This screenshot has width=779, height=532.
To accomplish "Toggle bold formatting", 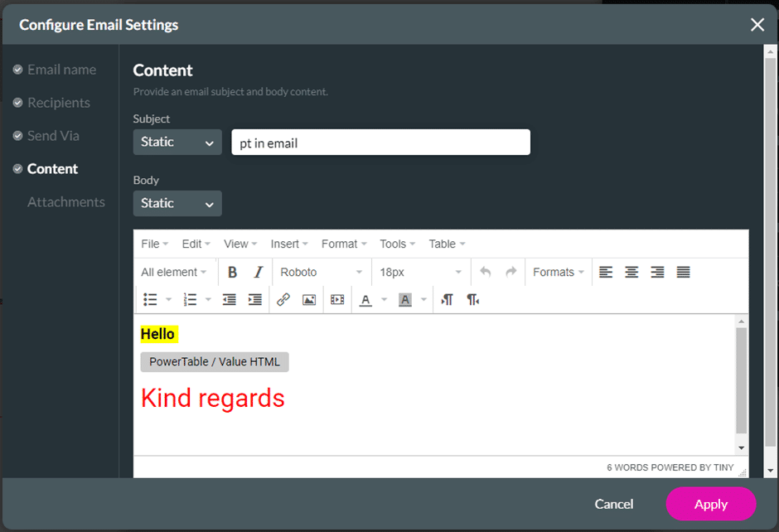I will coord(232,272).
